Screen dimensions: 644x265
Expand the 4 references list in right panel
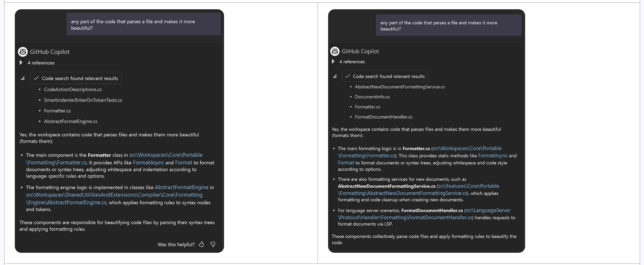[x=333, y=62]
